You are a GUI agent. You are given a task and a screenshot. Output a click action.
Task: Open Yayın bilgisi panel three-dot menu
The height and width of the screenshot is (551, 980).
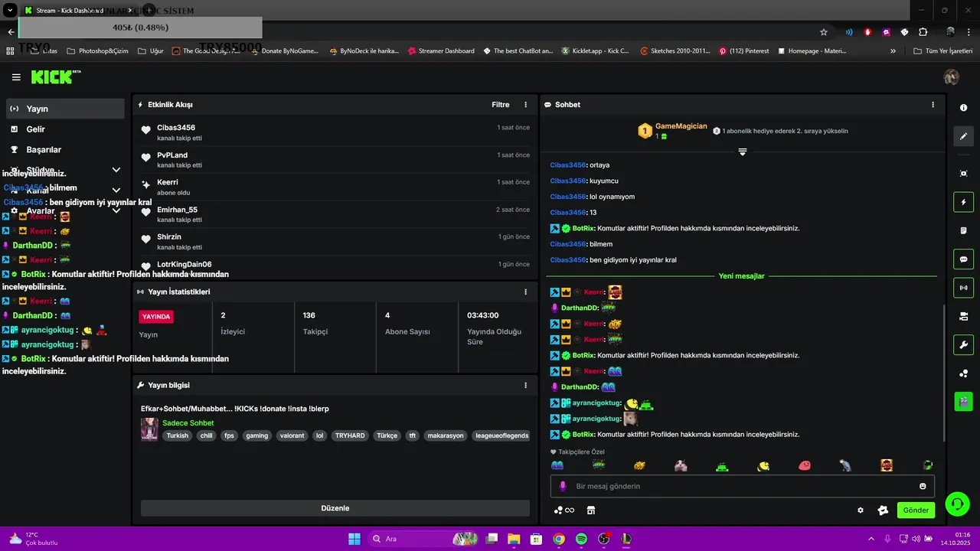click(525, 385)
